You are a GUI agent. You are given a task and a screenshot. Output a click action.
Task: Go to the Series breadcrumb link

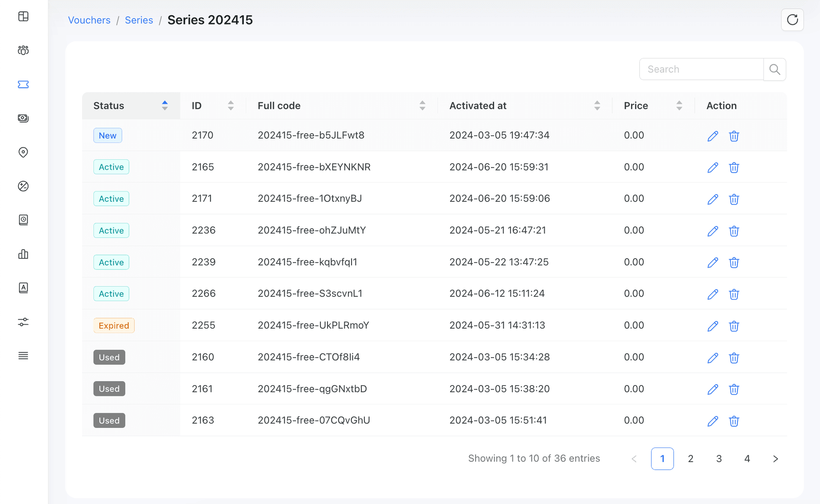(x=139, y=20)
